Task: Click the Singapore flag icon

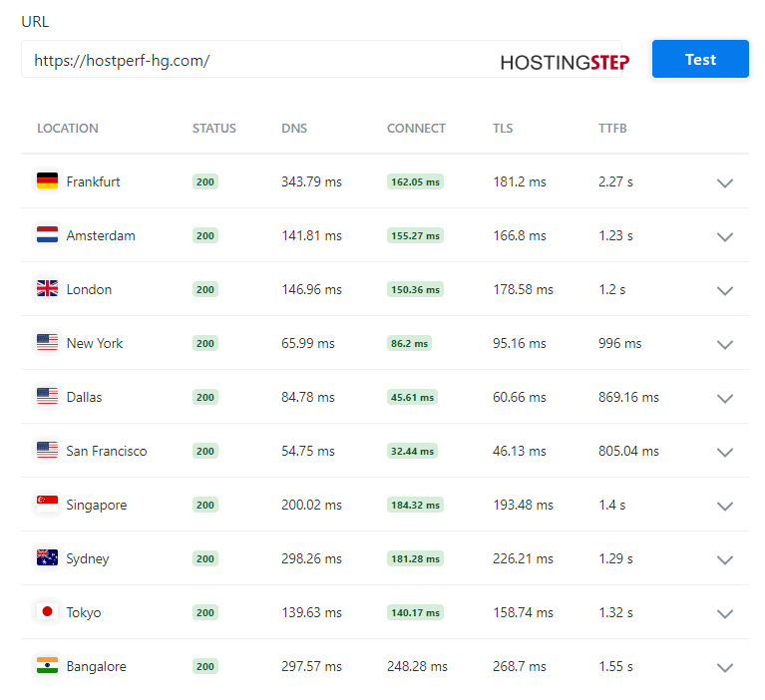Action: 47,504
